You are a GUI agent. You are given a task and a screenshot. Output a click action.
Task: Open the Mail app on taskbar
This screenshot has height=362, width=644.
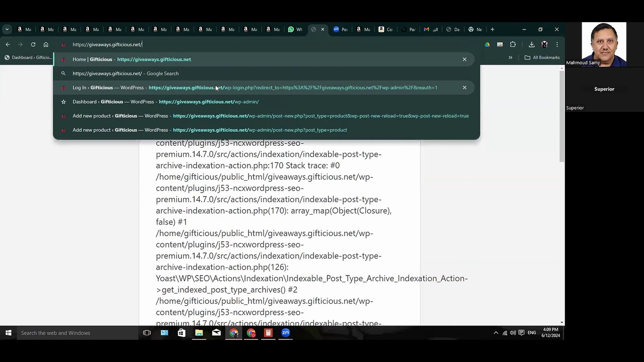click(216, 333)
